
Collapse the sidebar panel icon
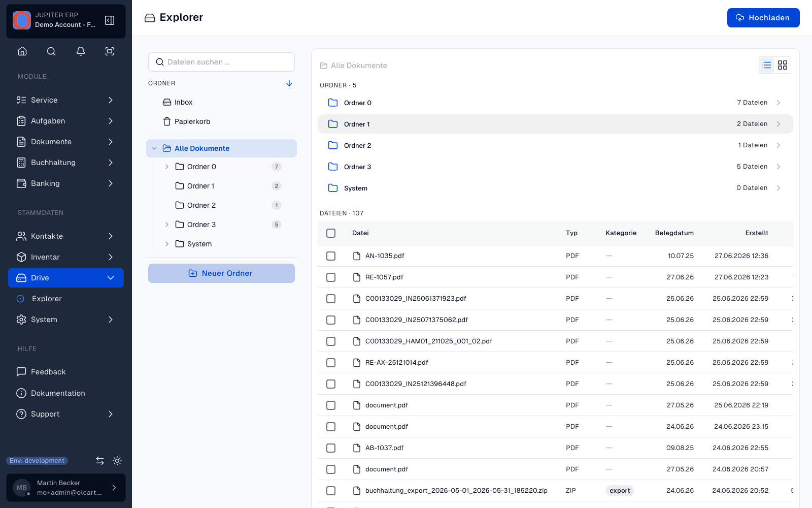[x=110, y=20]
